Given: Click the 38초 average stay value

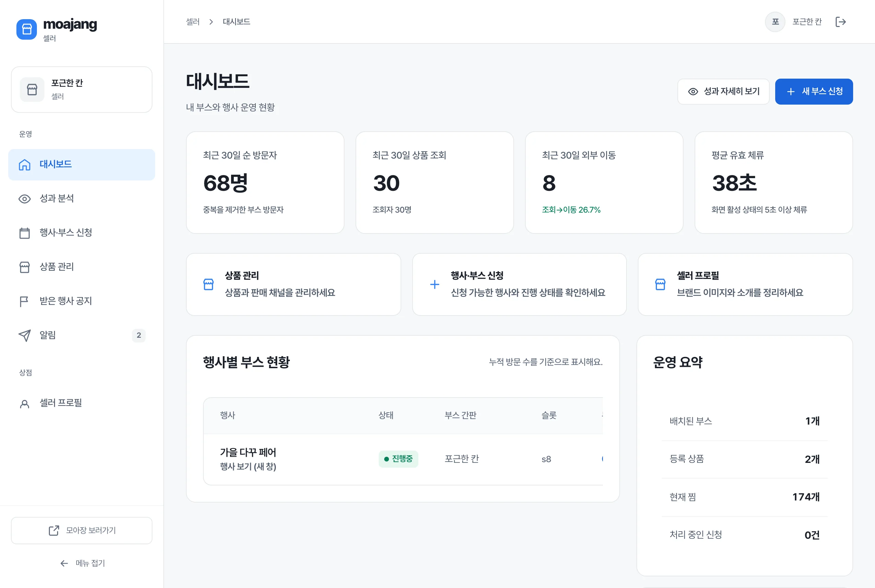Looking at the screenshot, I should [x=734, y=183].
